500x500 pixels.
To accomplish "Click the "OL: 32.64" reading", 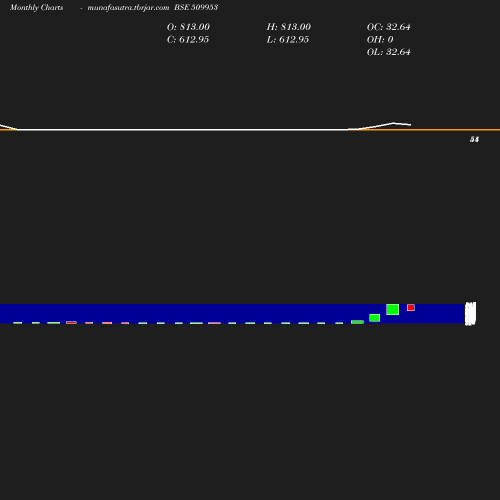I will coord(389,52).
